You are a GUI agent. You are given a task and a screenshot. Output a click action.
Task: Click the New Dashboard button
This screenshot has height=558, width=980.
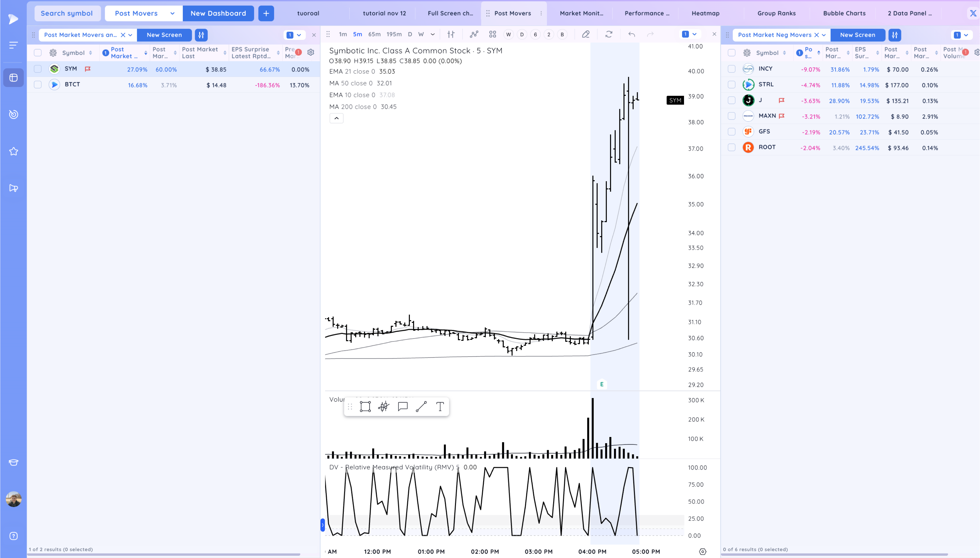pyautogui.click(x=218, y=13)
